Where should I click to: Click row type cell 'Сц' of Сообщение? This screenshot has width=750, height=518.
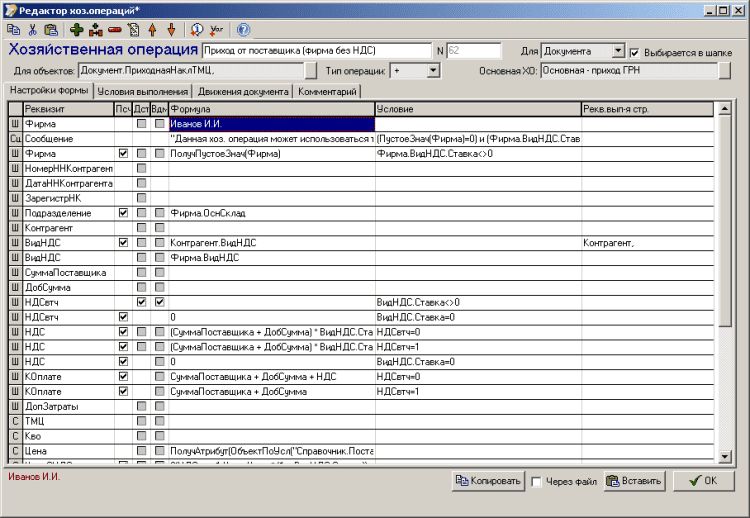point(15,139)
